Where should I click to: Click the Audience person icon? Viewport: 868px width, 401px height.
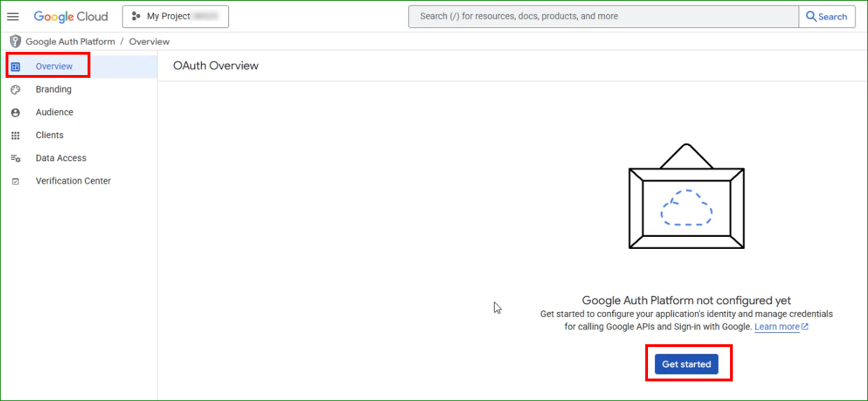coord(15,112)
